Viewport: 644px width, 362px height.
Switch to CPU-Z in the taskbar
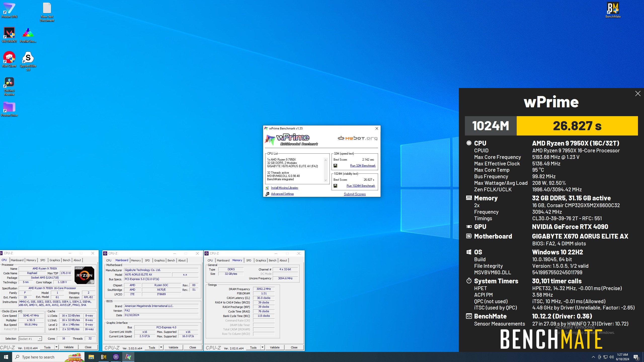coord(116,357)
